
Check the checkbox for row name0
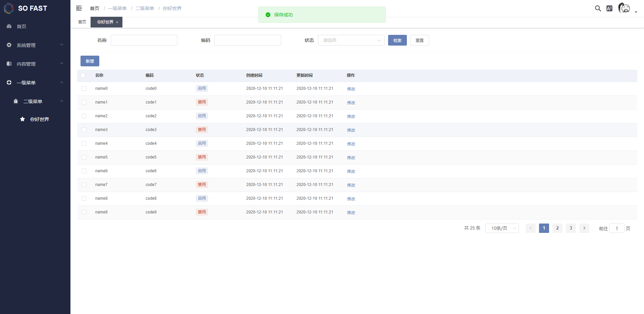(x=84, y=88)
